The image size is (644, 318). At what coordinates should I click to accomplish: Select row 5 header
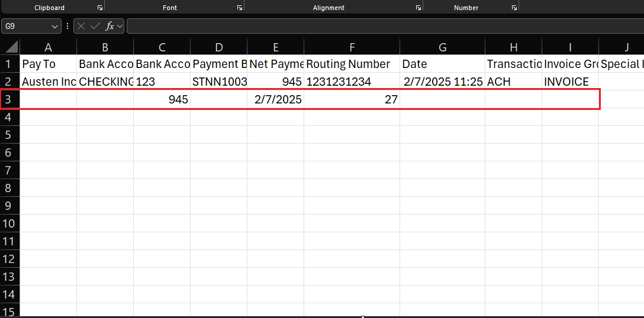10,135
